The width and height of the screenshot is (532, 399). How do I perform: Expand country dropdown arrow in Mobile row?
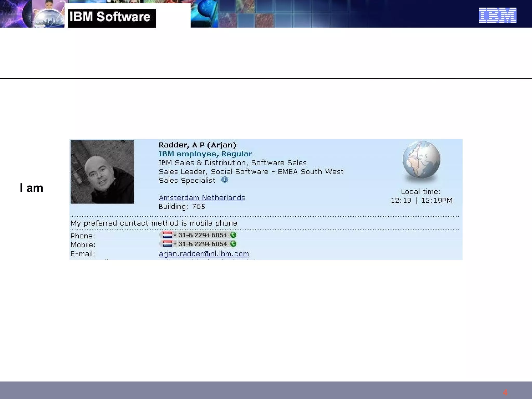[x=175, y=244]
